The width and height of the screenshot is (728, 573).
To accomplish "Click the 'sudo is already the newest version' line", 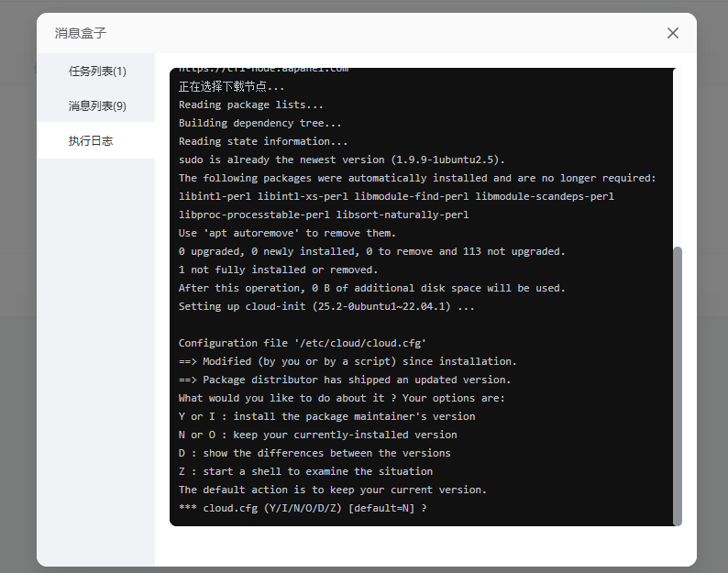I will (341, 160).
